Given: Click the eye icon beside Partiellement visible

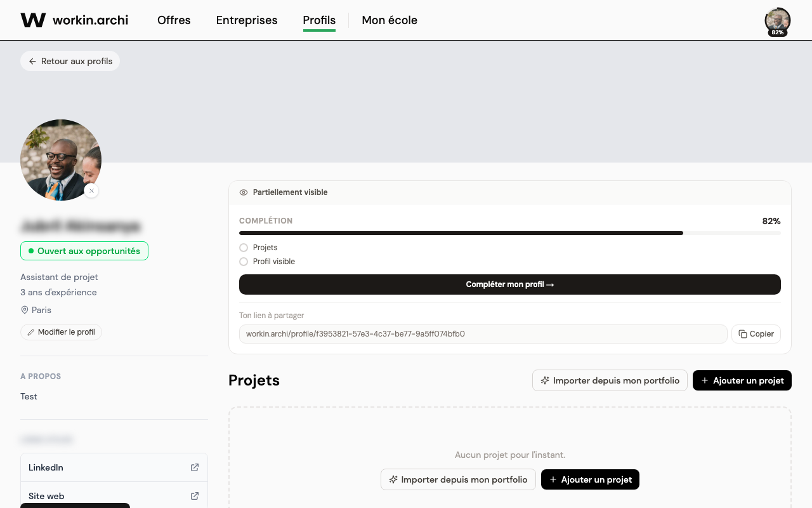Looking at the screenshot, I should click(244, 192).
